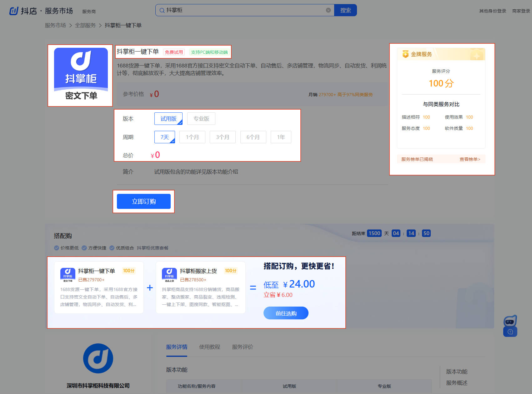Click the 抖掌柜一键下单 bundle card title

pos(97,271)
